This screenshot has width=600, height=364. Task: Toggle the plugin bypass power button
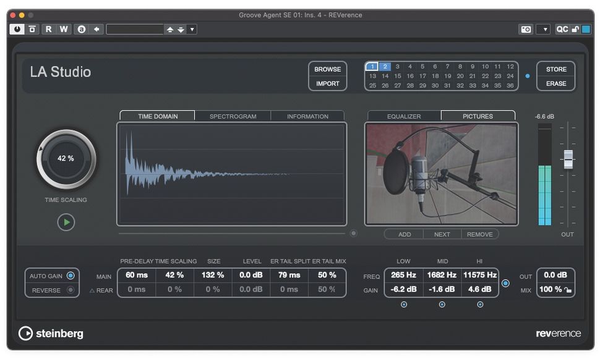pyautogui.click(x=17, y=28)
